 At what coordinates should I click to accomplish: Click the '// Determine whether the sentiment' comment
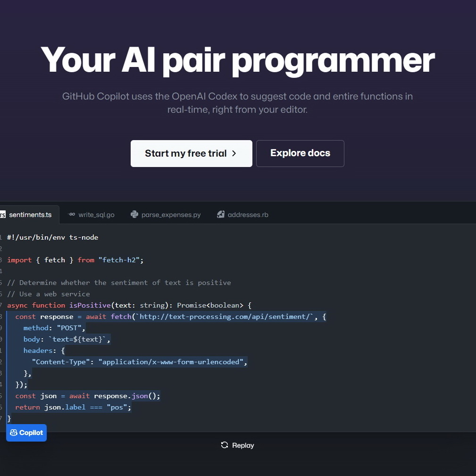pyautogui.click(x=119, y=283)
